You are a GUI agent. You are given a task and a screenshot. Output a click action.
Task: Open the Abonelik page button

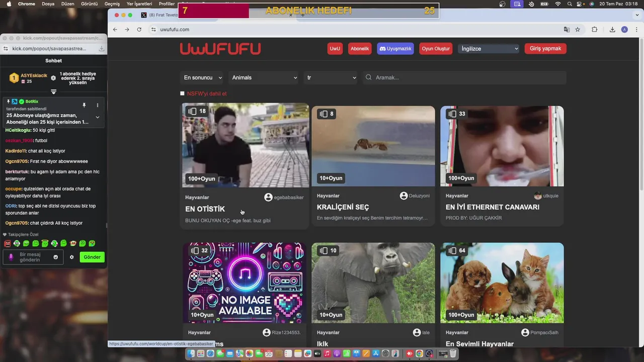(360, 49)
